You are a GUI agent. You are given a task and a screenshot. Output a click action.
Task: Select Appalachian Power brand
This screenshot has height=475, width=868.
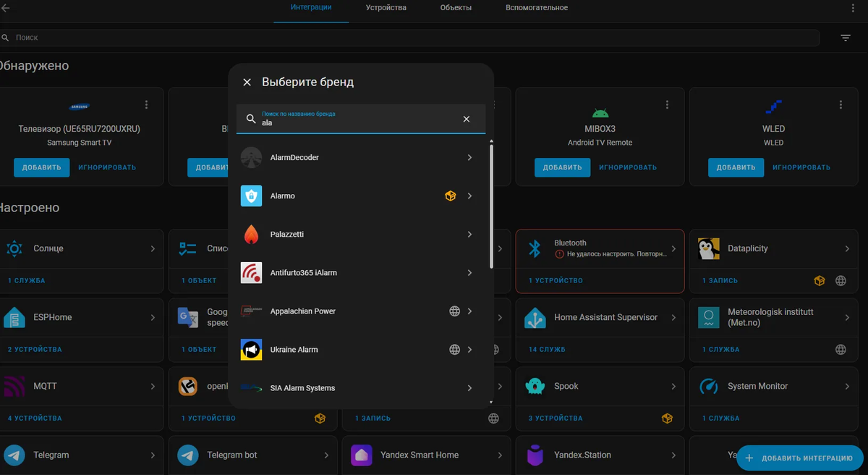(361, 311)
